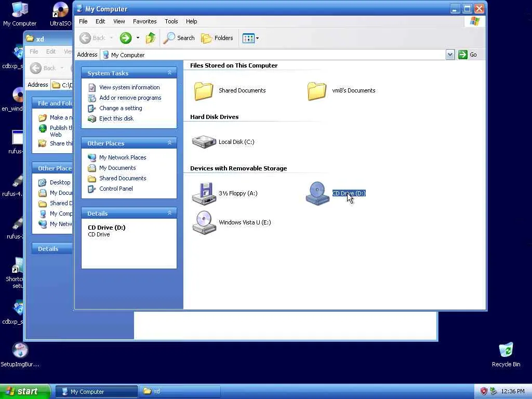The height and width of the screenshot is (399, 532).
Task: Click Change a setting link
Action: pos(121,108)
